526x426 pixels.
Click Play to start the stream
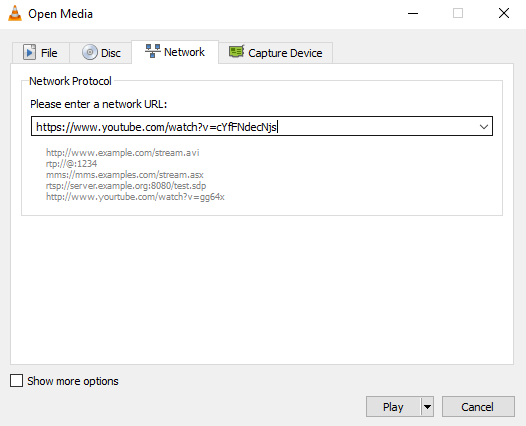[x=393, y=407]
